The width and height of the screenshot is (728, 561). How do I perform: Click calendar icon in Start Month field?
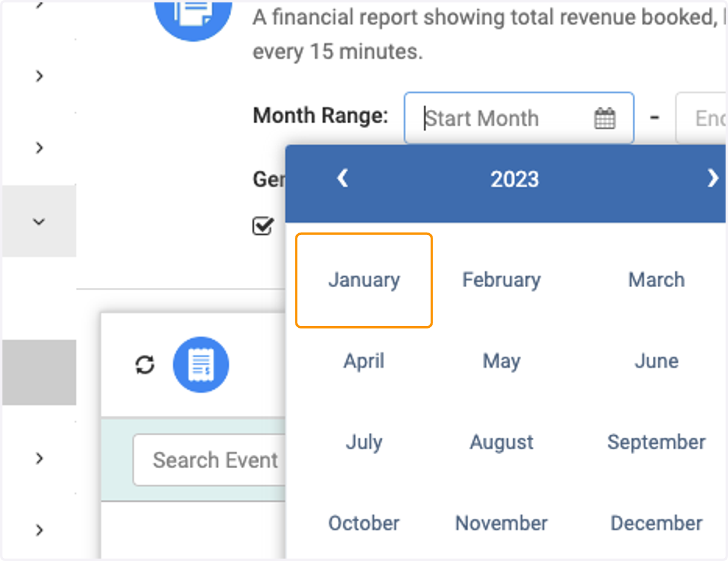(x=604, y=118)
